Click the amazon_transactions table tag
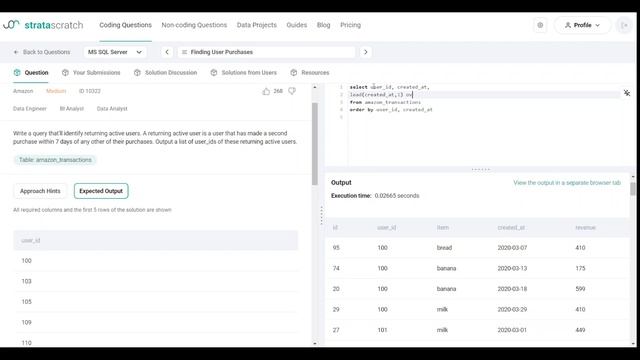640x360 pixels. tap(55, 160)
